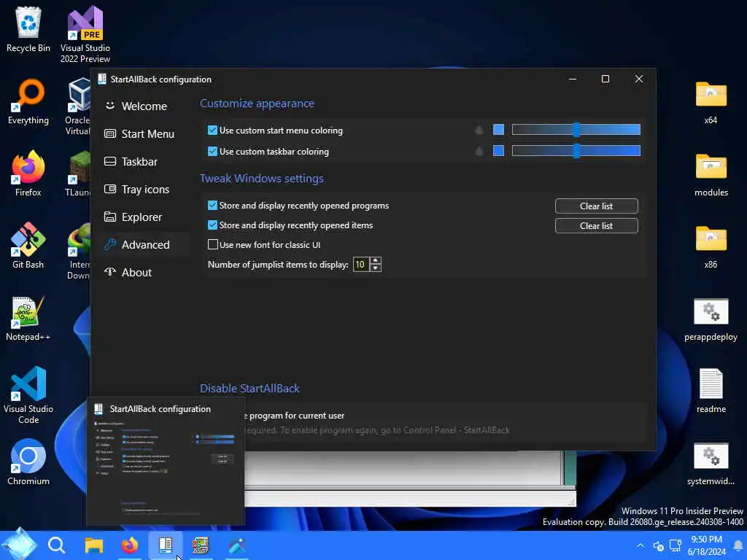
Task: Open File Explorer from taskbar
Action: coord(94,545)
